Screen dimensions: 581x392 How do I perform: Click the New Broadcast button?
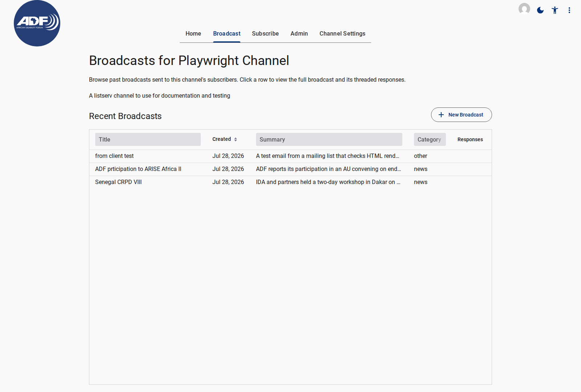(461, 115)
